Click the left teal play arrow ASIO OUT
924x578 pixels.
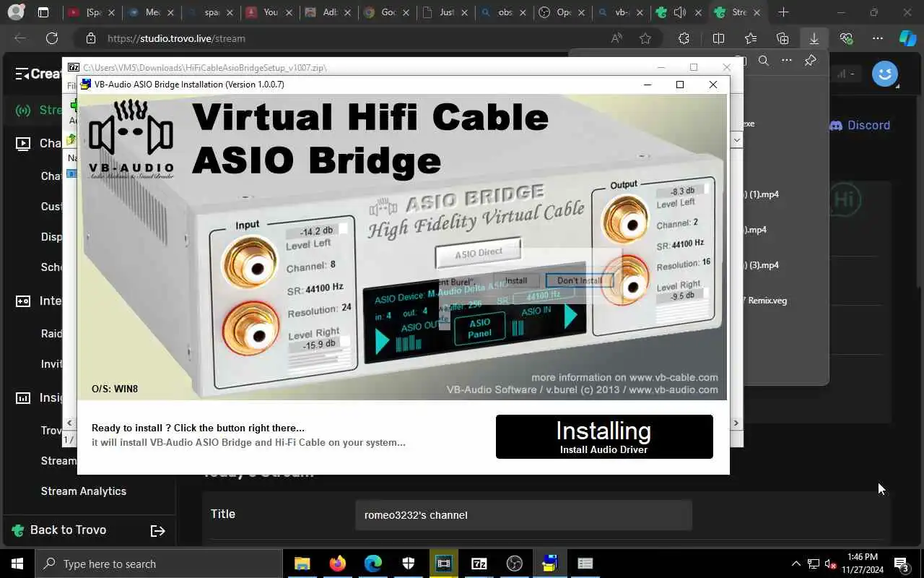383,340
